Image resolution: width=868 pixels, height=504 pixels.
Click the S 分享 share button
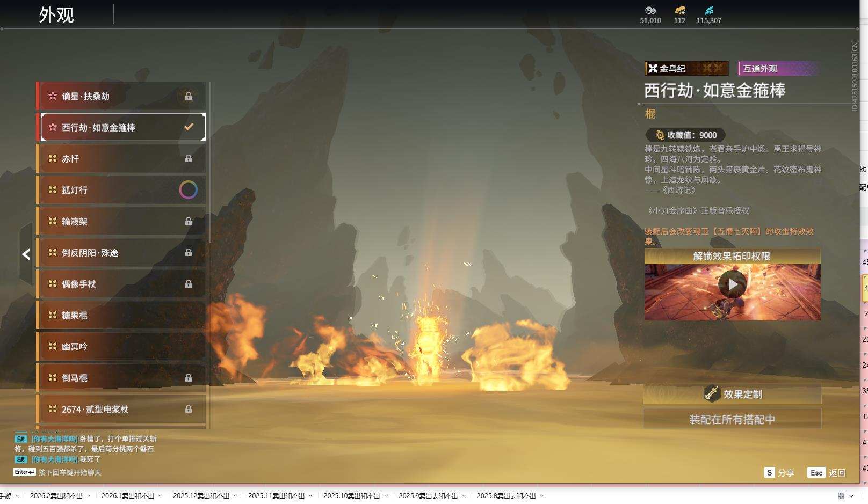click(779, 473)
